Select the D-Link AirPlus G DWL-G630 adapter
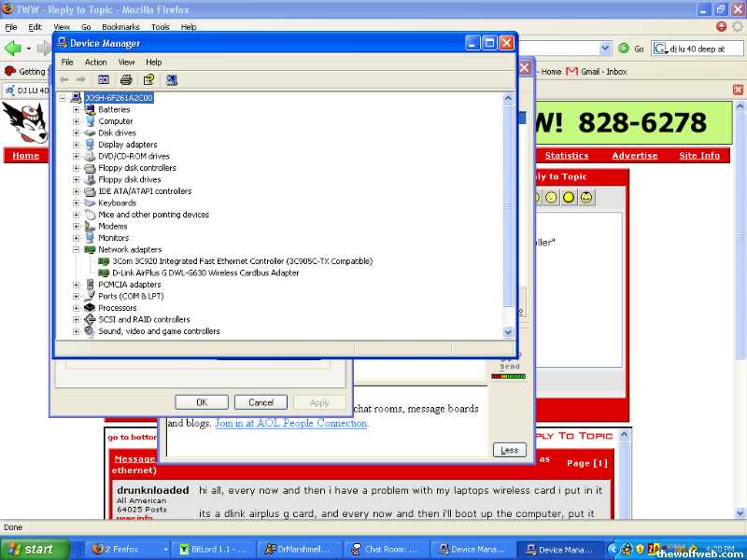Viewport: 747px width, 560px height. point(205,273)
